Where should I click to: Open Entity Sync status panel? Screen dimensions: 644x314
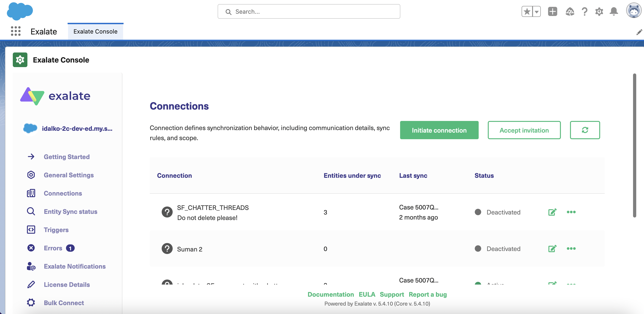70,211
